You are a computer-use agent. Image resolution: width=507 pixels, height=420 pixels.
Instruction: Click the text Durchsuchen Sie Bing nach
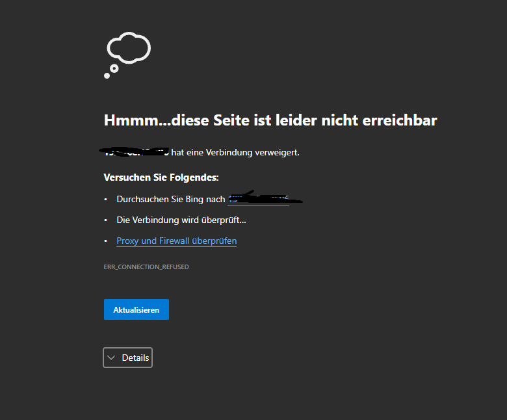point(171,199)
